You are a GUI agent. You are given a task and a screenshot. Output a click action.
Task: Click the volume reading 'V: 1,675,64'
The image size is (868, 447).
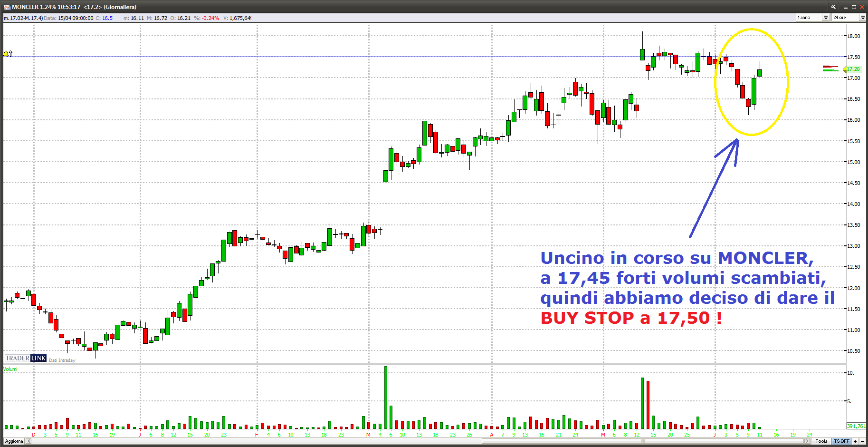pos(237,18)
